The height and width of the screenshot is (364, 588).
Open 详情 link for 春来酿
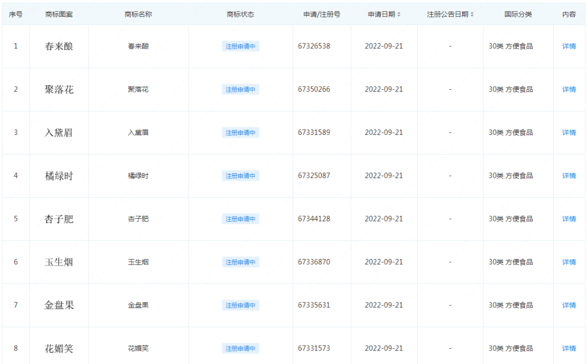pyautogui.click(x=569, y=46)
